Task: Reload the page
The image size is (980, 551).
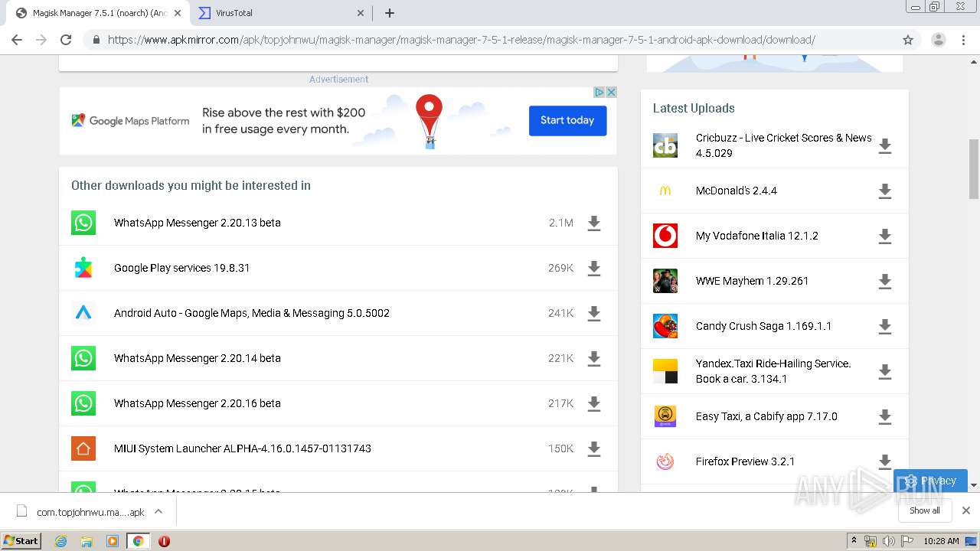Action: [66, 40]
